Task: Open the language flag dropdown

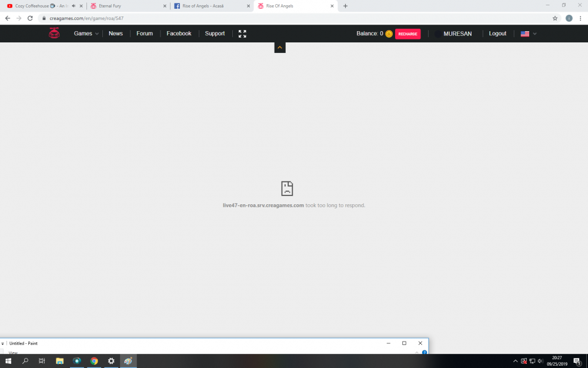Action: point(528,34)
